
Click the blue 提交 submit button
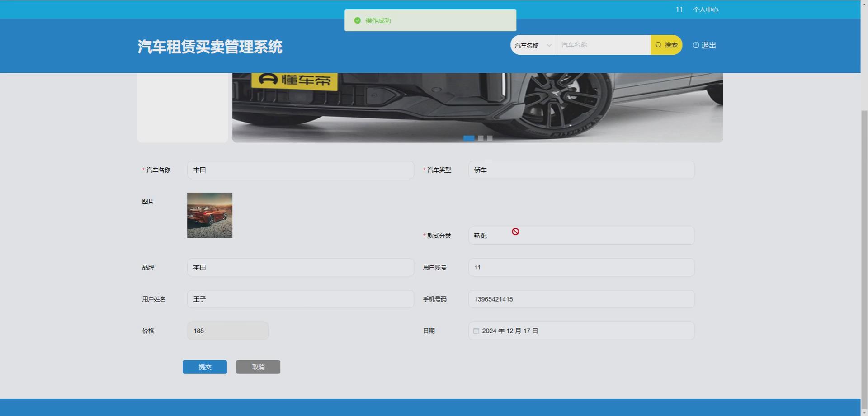tap(205, 367)
